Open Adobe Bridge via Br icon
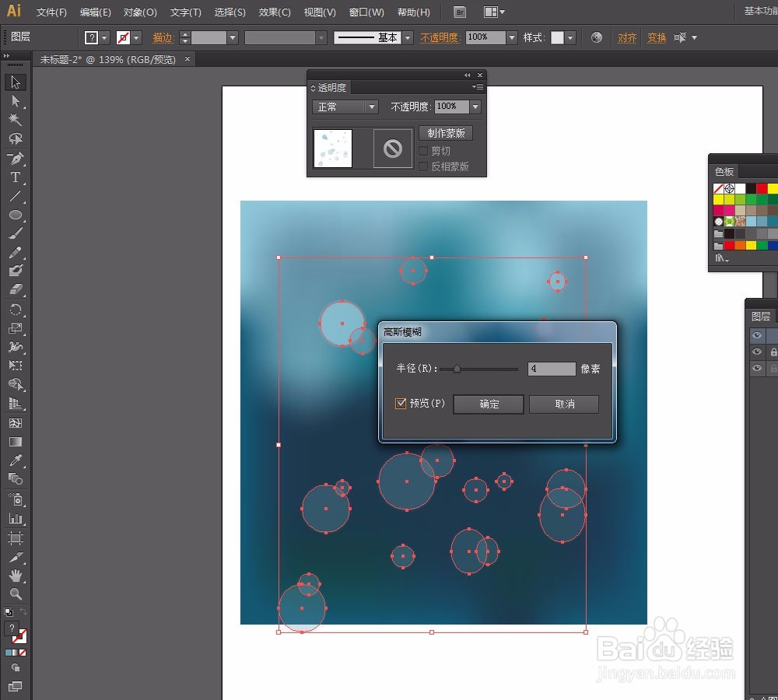The width and height of the screenshot is (778, 700). 460,12
